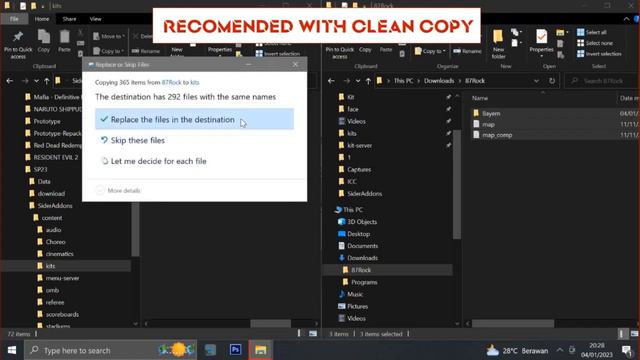The height and width of the screenshot is (360, 640).
Task: Open kit-server in right navigation pane
Action: pos(359,145)
